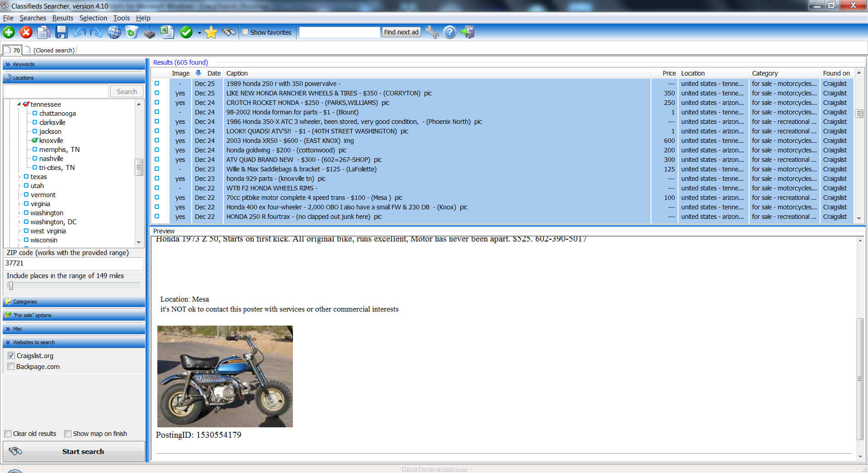
Task: Expand the Keywords panel
Action: (74, 64)
